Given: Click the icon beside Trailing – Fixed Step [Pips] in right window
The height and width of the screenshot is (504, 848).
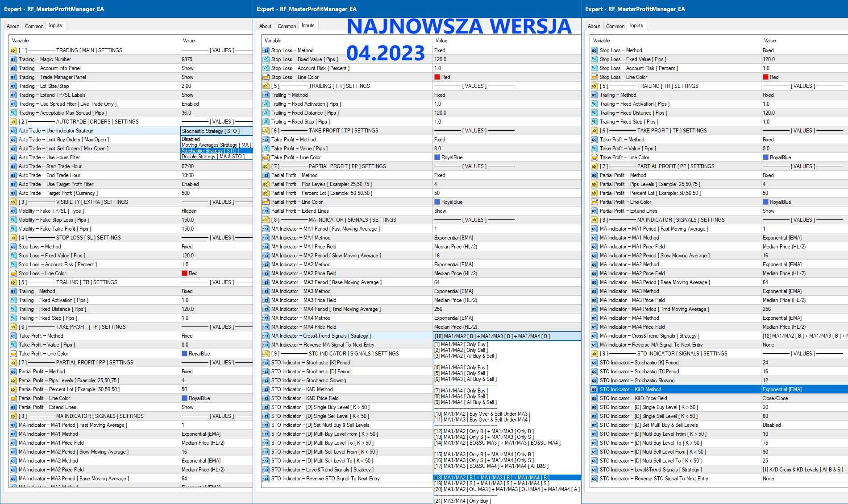Looking at the screenshot, I should (594, 122).
